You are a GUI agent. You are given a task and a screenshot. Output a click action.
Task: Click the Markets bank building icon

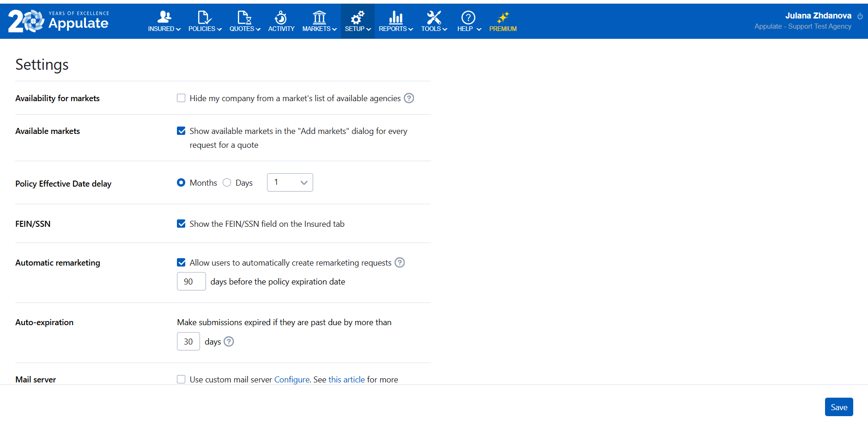319,18
